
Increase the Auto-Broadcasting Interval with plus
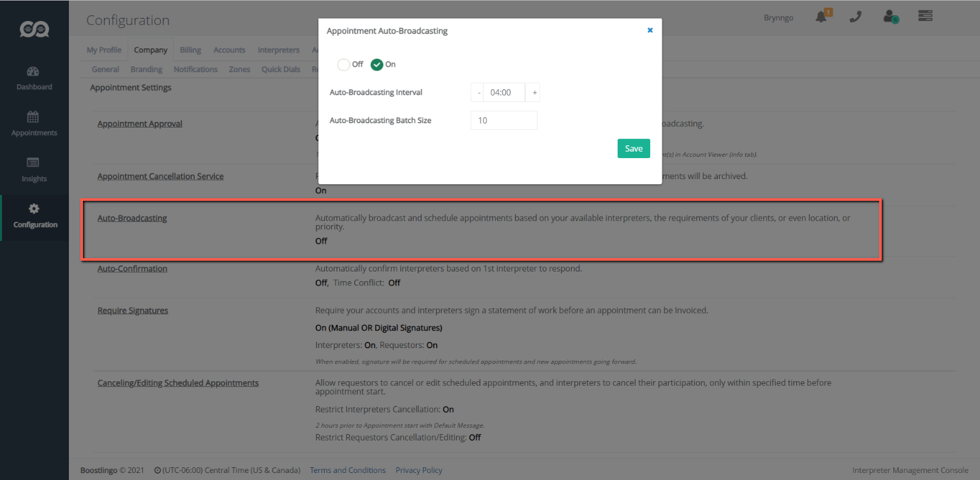[x=534, y=92]
